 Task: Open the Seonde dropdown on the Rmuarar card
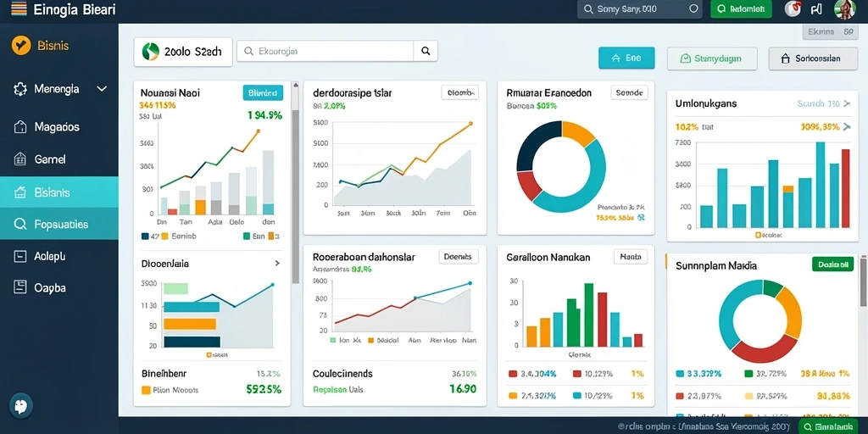629,93
